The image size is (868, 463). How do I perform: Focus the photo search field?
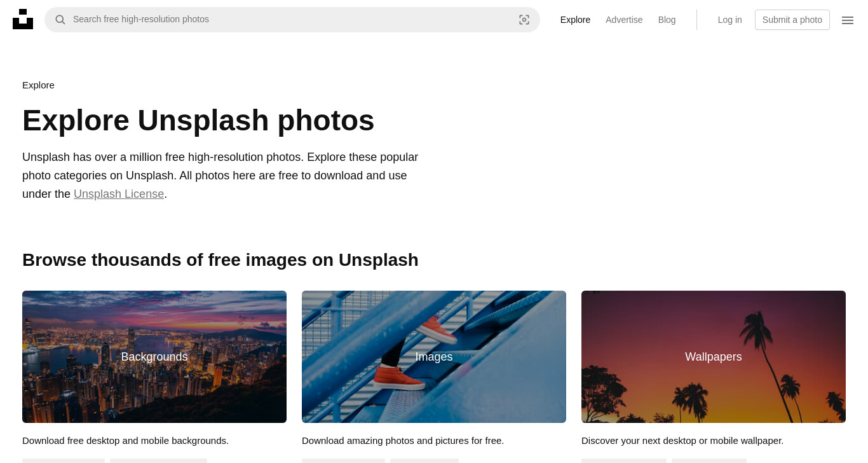pyautogui.click(x=292, y=20)
